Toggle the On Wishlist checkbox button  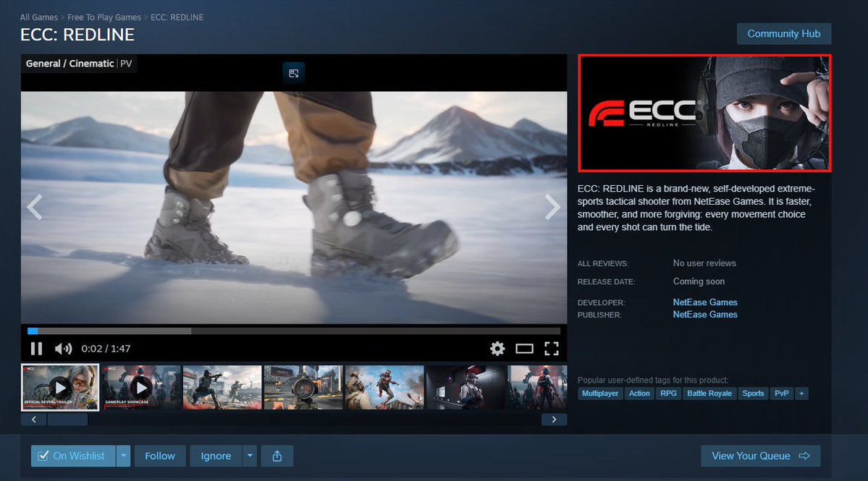coord(73,456)
